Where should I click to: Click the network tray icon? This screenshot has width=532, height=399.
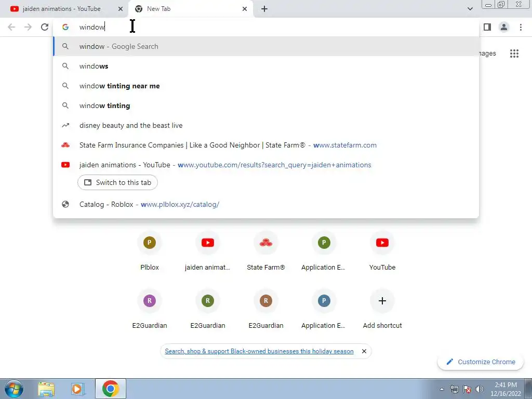[x=454, y=389]
